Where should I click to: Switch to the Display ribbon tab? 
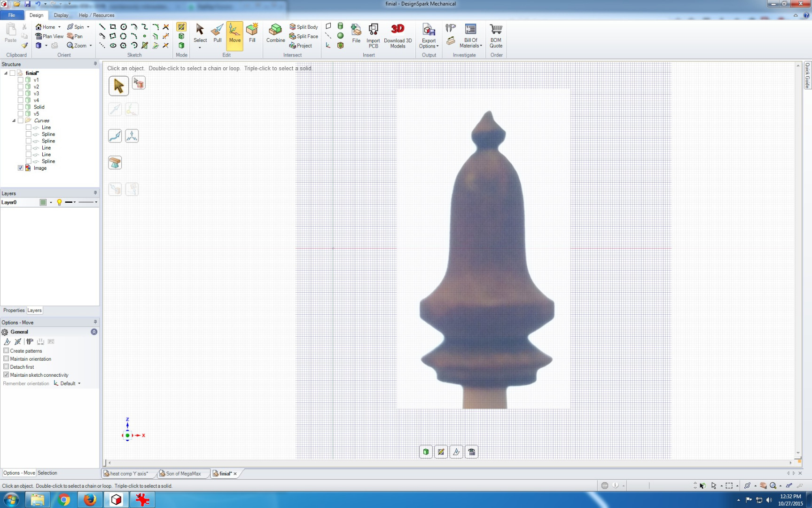pos(61,15)
